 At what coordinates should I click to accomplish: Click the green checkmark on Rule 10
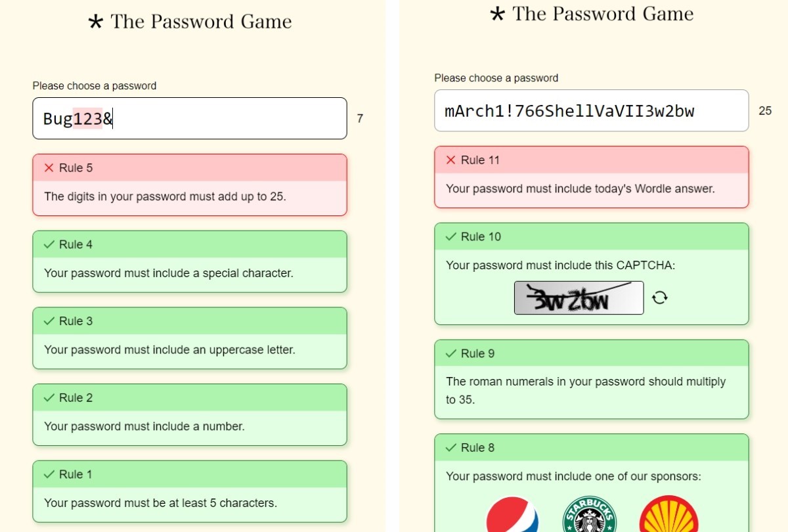pyautogui.click(x=450, y=236)
